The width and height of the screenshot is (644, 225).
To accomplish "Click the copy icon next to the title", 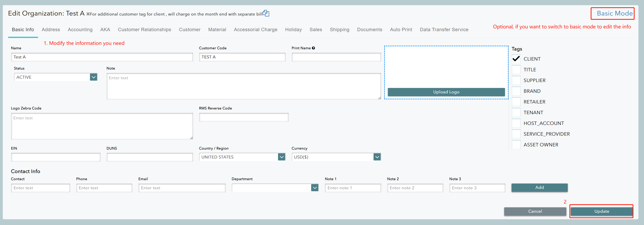I will (266, 13).
